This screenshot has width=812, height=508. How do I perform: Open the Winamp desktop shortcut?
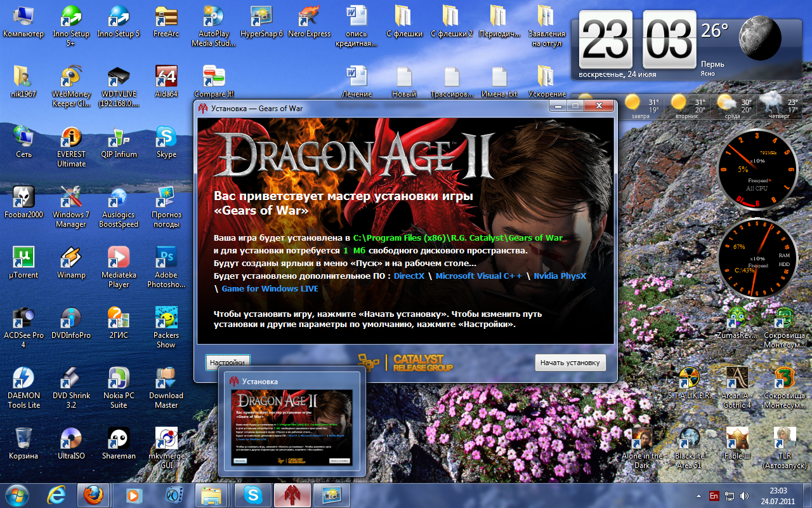coord(71,262)
